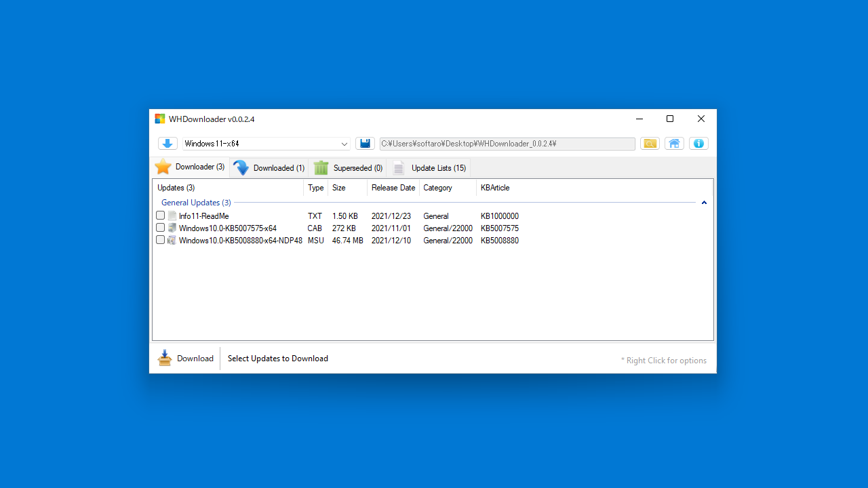The image size is (868, 488).
Task: Tick the KB5008880-x64-NDP48 checkbox
Action: click(161, 240)
